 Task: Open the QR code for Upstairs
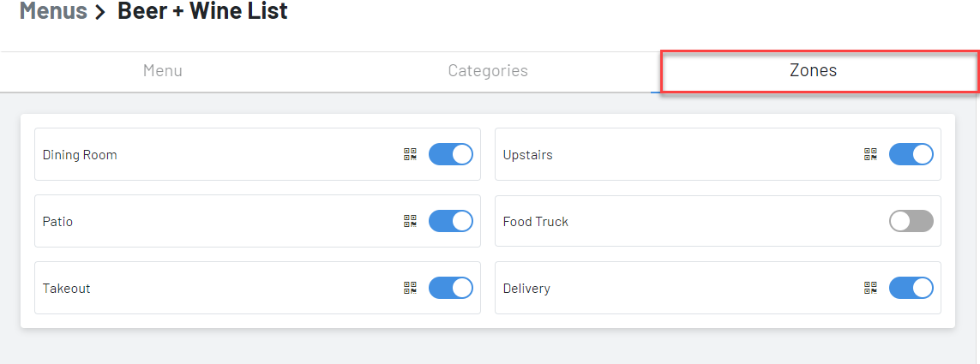coord(870,154)
